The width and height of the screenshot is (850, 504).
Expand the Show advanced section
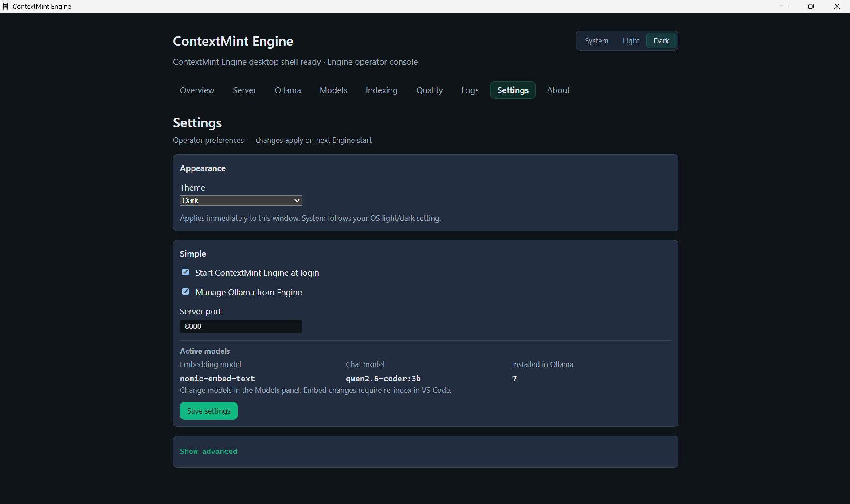click(x=208, y=451)
